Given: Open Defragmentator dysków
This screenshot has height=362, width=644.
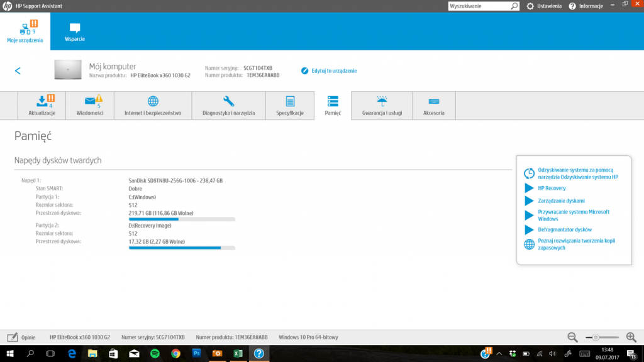Looking at the screenshot, I should (x=564, y=229).
